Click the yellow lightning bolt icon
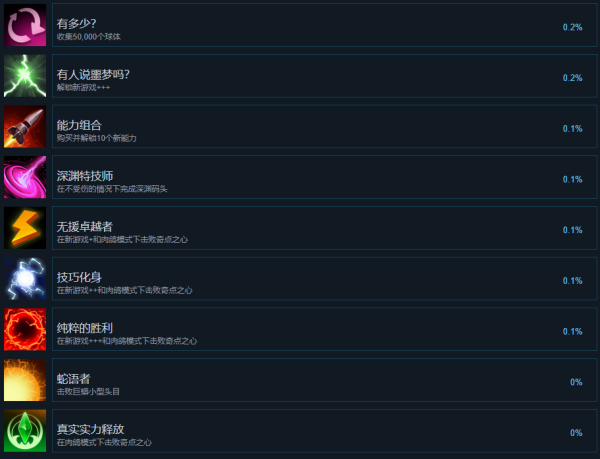 coord(25,228)
